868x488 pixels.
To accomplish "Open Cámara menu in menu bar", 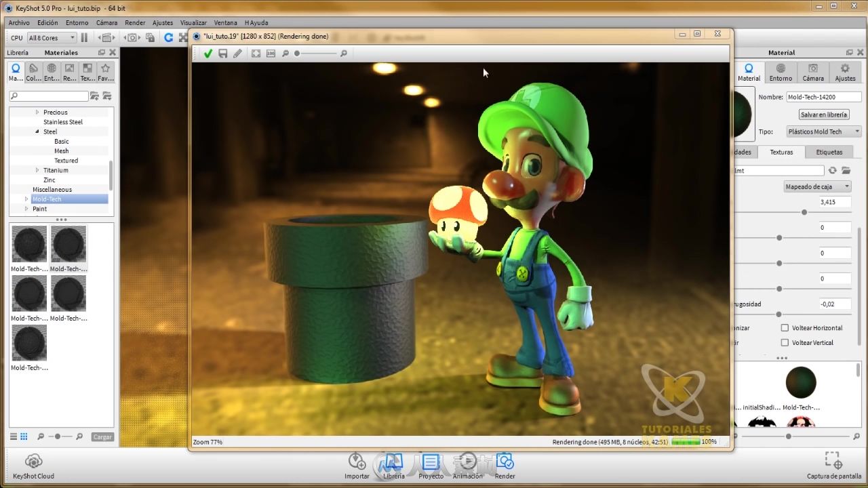I will point(106,22).
